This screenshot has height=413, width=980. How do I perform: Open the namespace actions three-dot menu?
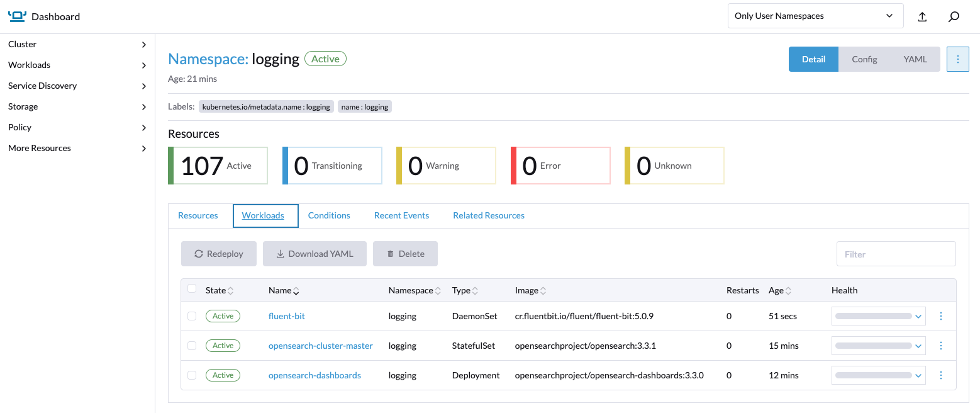(958, 59)
